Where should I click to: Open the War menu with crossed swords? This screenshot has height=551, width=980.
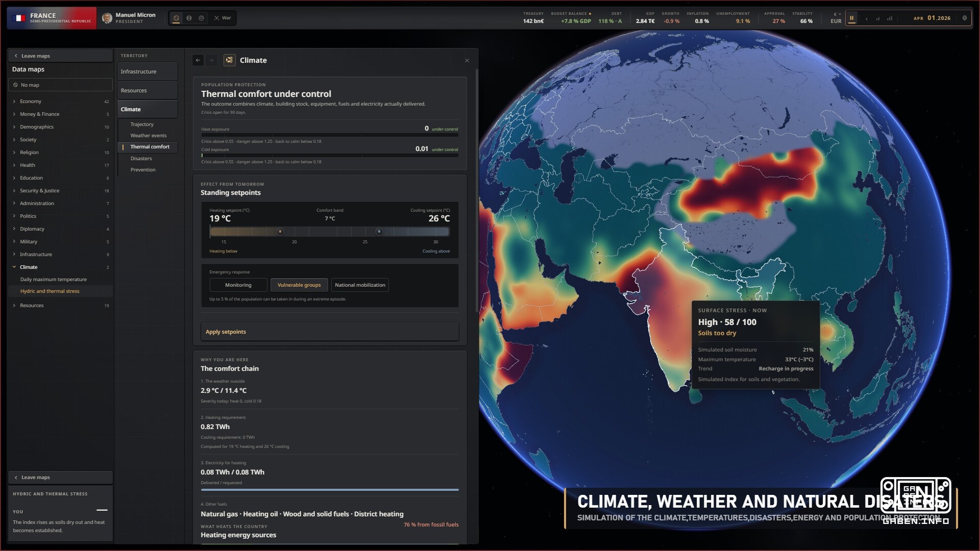point(223,18)
